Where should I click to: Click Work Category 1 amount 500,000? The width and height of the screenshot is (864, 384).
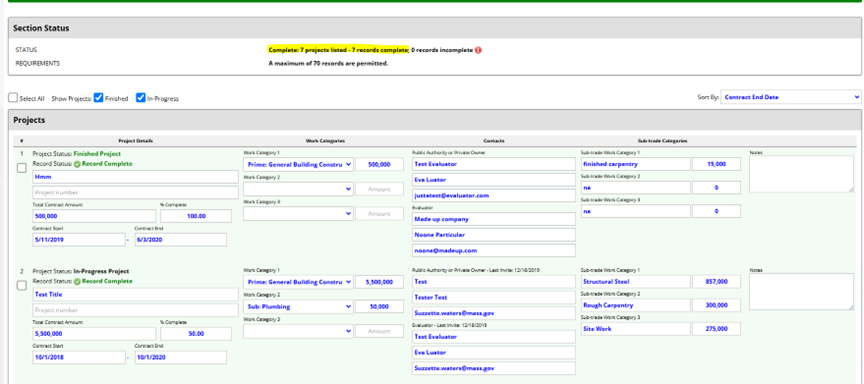[x=380, y=164]
